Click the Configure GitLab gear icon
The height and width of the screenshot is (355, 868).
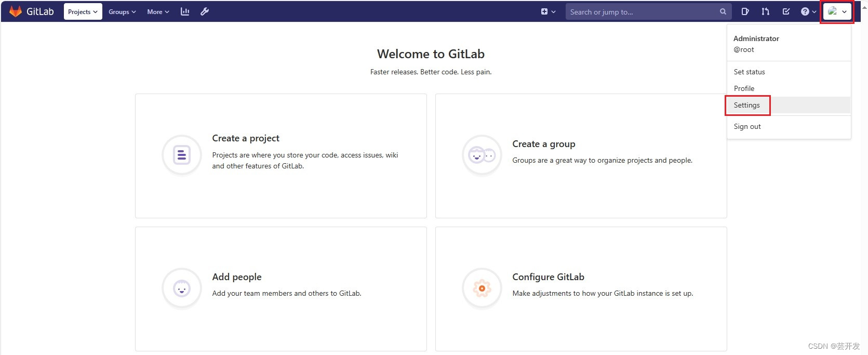(482, 288)
